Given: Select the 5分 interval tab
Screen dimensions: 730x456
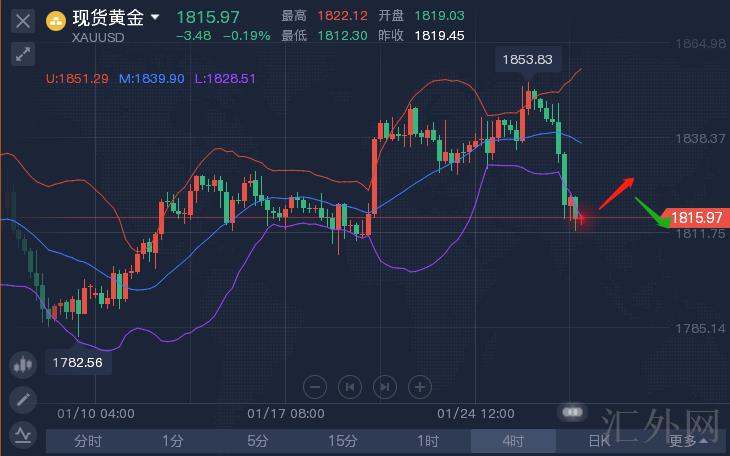Looking at the screenshot, I should pyautogui.click(x=258, y=440).
